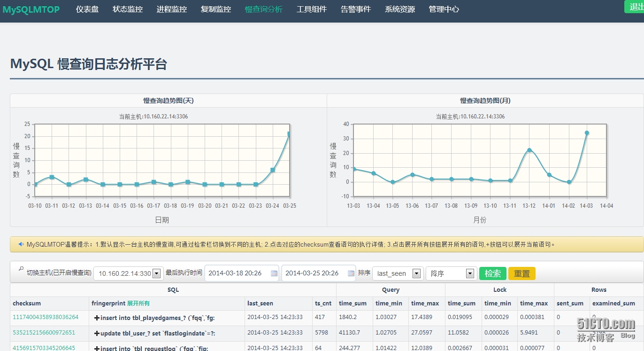Viewport: 644px width, 351px height.
Task: Click the yellow 重置 button
Action: 522,273
